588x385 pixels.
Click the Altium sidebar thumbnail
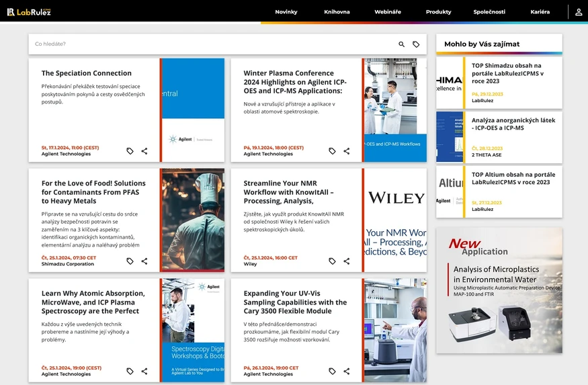tap(450, 191)
